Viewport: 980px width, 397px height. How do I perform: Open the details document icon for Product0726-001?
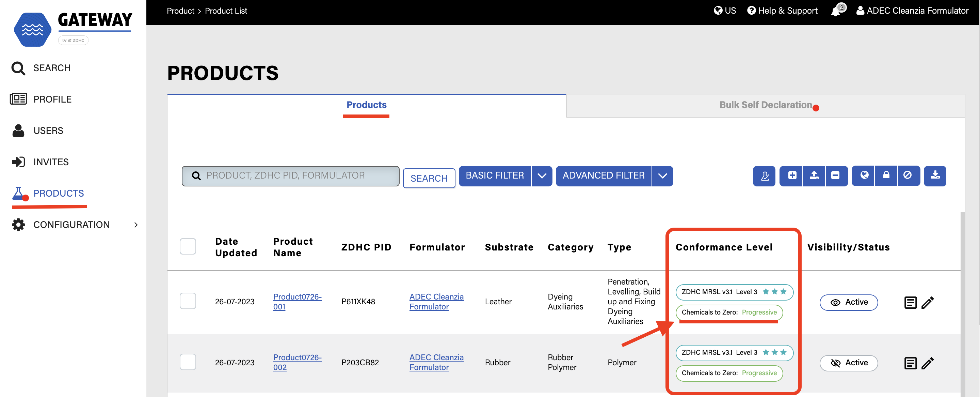(910, 303)
